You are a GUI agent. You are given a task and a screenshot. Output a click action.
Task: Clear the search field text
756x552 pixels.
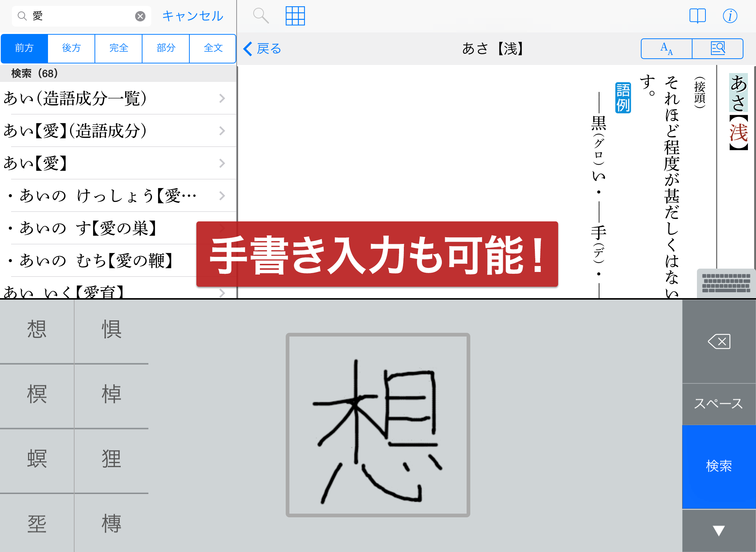140,16
